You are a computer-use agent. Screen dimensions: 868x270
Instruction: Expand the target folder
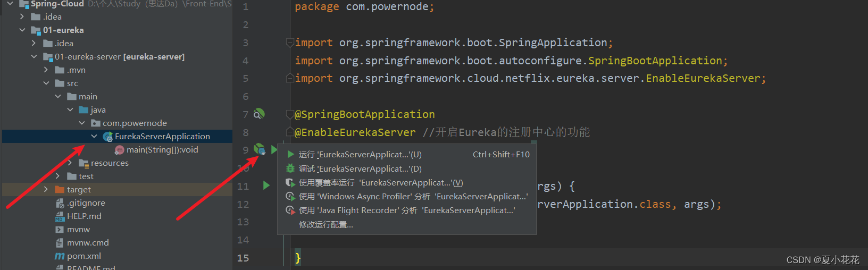(x=46, y=190)
